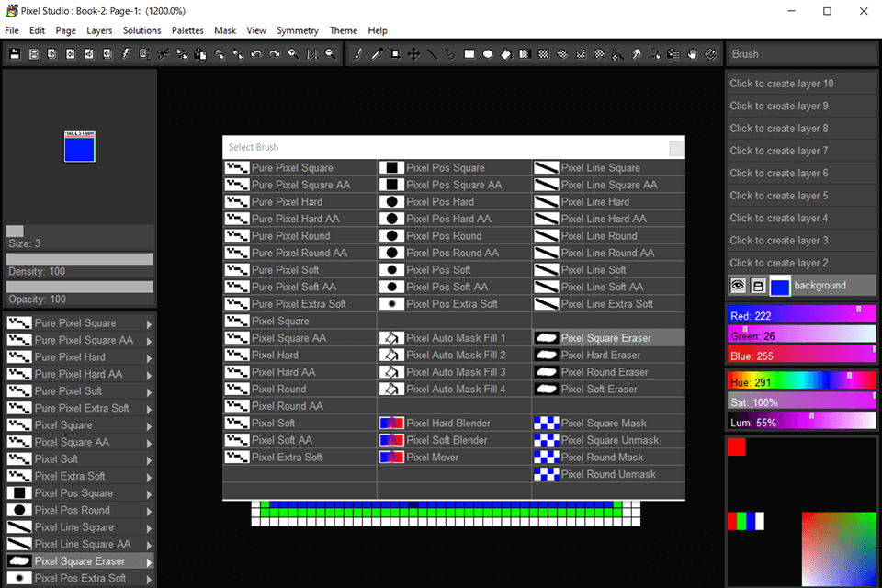This screenshot has height=588, width=882.
Task: Click the paste clipboard toolbar icon
Action: tap(200, 54)
